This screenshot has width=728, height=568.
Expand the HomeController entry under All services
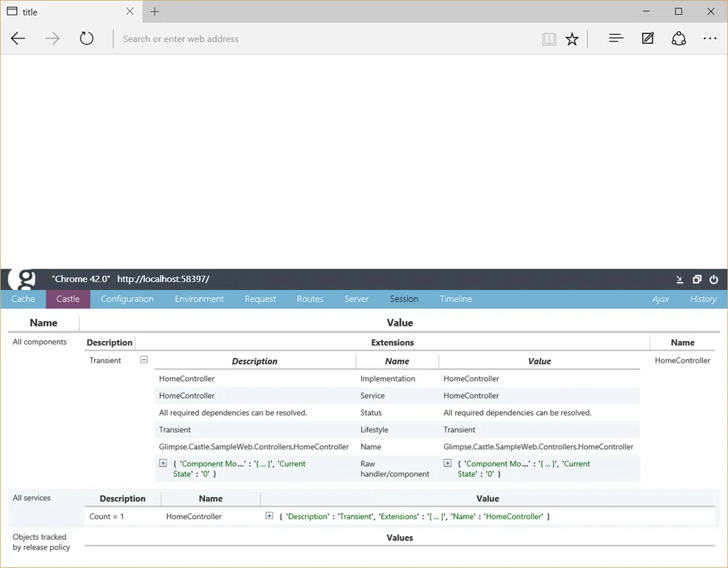point(270,515)
